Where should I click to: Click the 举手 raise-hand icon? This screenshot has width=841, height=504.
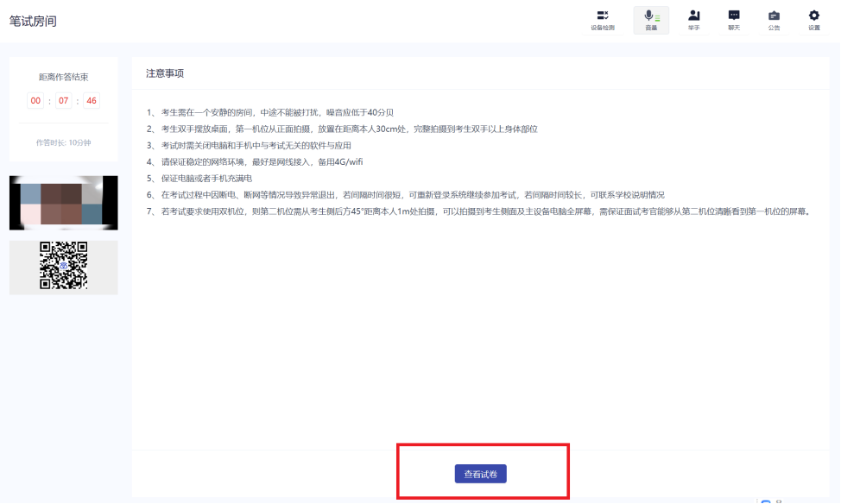click(693, 16)
